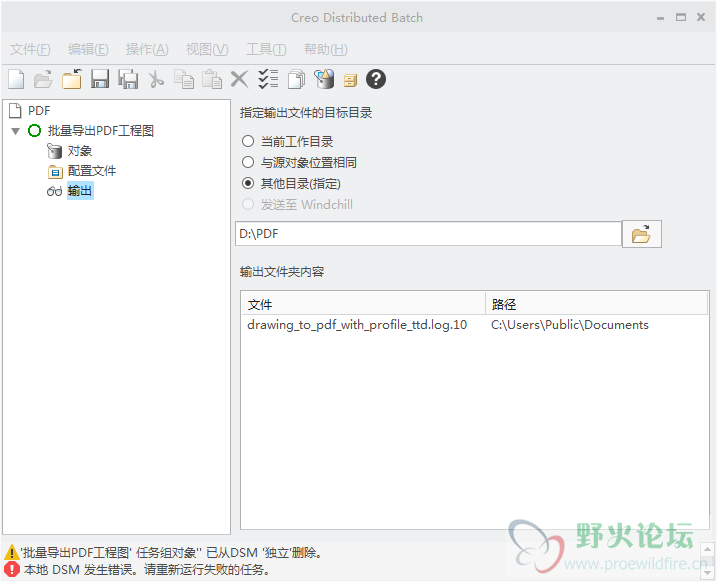This screenshot has height=582, width=717.
Task: Click the New file toolbar icon
Action: (16, 79)
